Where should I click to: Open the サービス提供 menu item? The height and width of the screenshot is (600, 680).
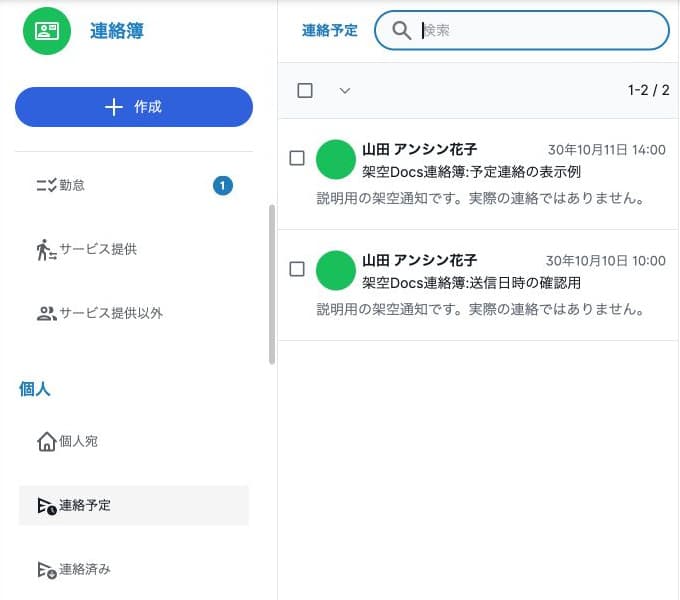click(134, 249)
